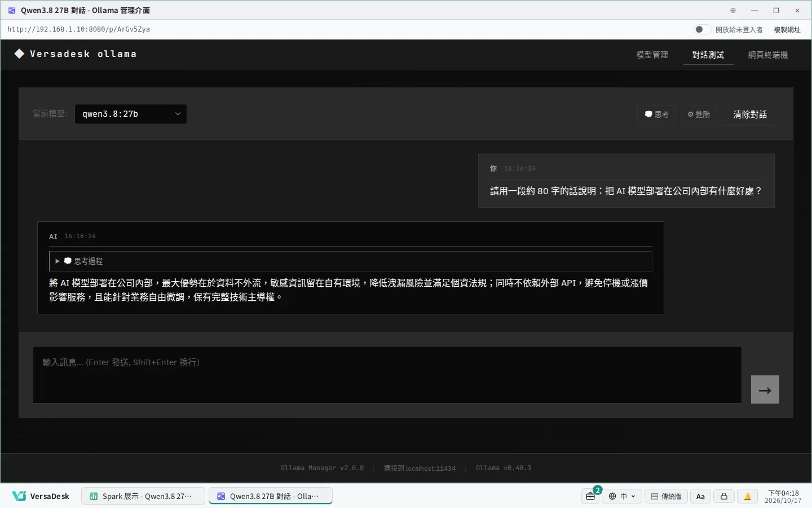Open the briefcase tray icon with badge
Viewport: 812px width, 508px height.
pyautogui.click(x=590, y=496)
